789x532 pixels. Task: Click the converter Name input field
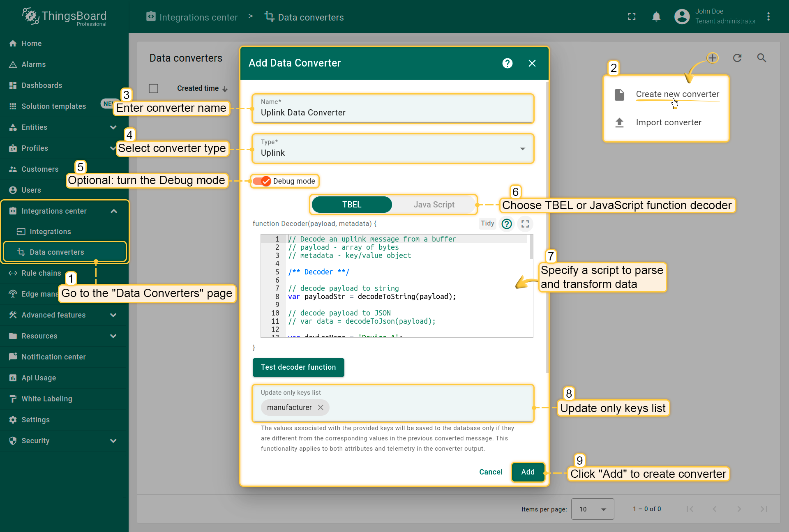click(x=393, y=109)
